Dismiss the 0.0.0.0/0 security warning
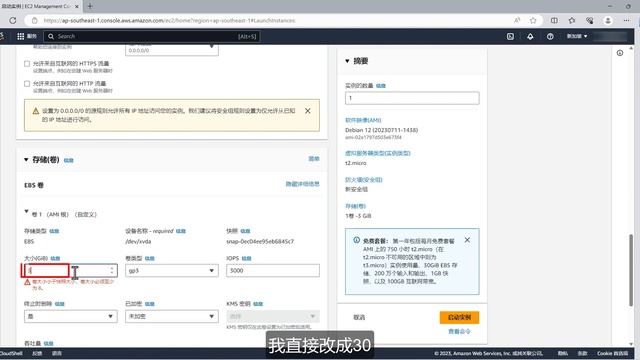Image resolution: width=640 pixels, height=360 pixels. [x=308, y=111]
